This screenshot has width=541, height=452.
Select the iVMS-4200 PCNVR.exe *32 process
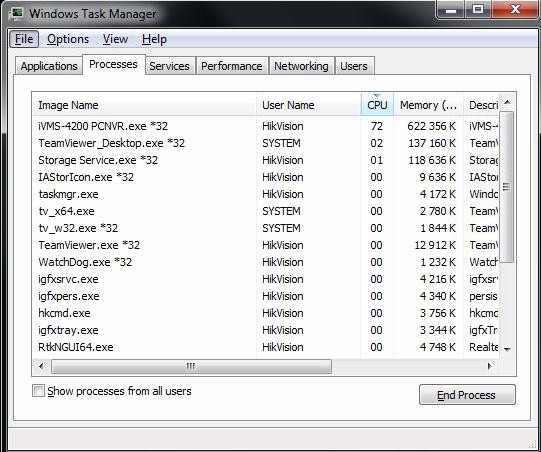pyautogui.click(x=266, y=126)
